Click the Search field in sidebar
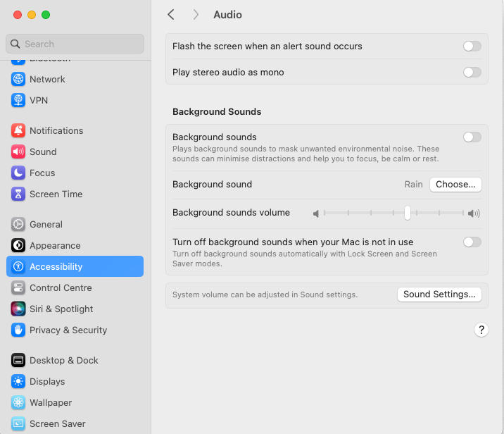The height and width of the screenshot is (434, 504). point(75,44)
